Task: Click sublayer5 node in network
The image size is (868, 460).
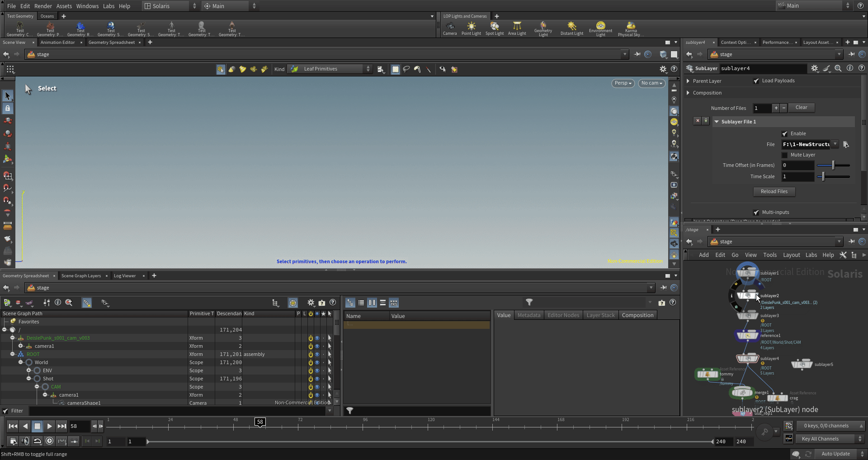Action: click(x=802, y=364)
